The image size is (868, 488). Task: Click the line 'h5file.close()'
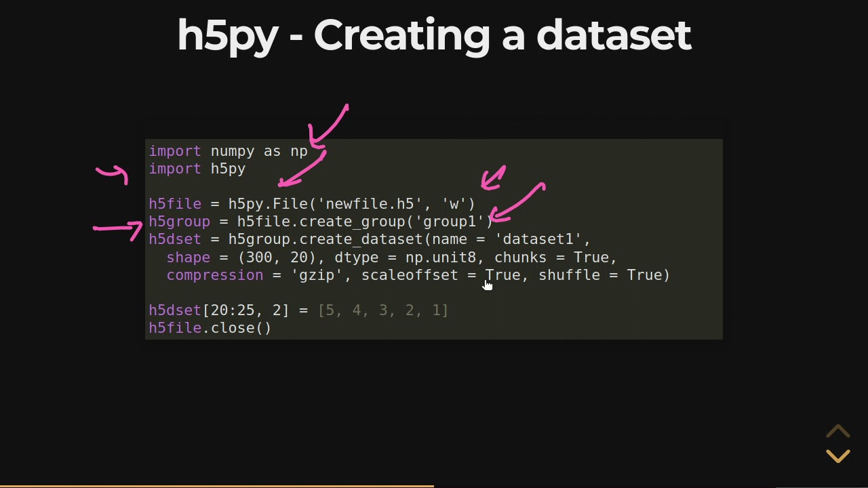point(210,328)
